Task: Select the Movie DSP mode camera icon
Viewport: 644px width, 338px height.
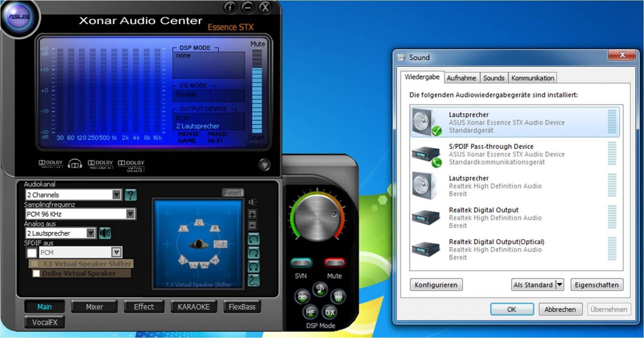Action: click(338, 297)
